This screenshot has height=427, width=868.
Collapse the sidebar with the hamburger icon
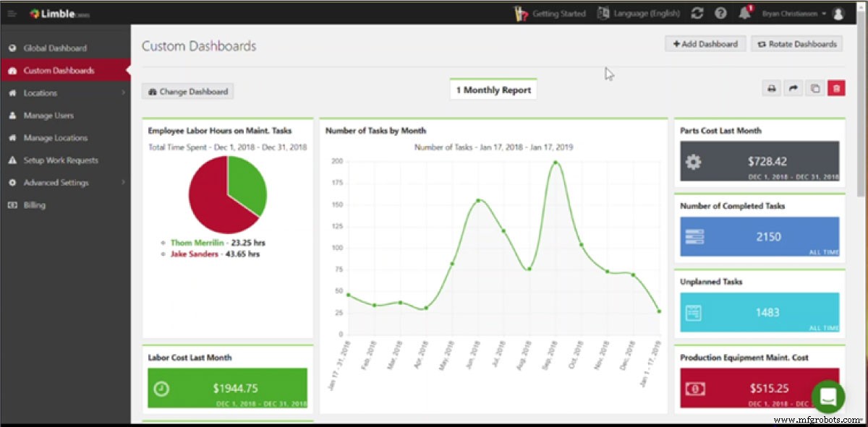pyautogui.click(x=11, y=12)
